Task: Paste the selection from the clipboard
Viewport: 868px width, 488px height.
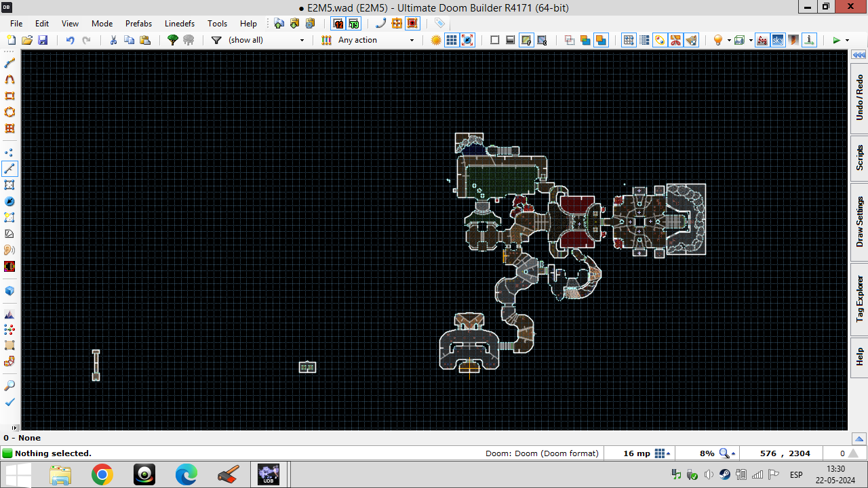Action: (x=144, y=41)
